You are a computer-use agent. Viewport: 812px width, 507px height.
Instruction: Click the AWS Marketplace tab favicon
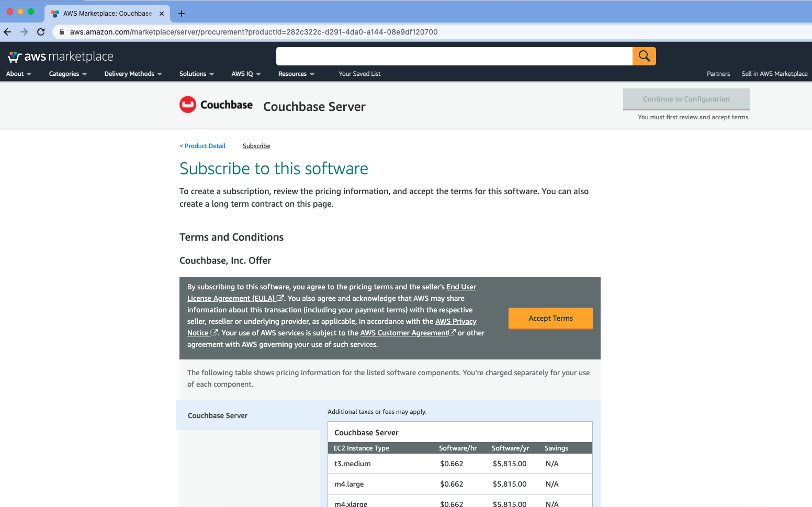point(54,13)
